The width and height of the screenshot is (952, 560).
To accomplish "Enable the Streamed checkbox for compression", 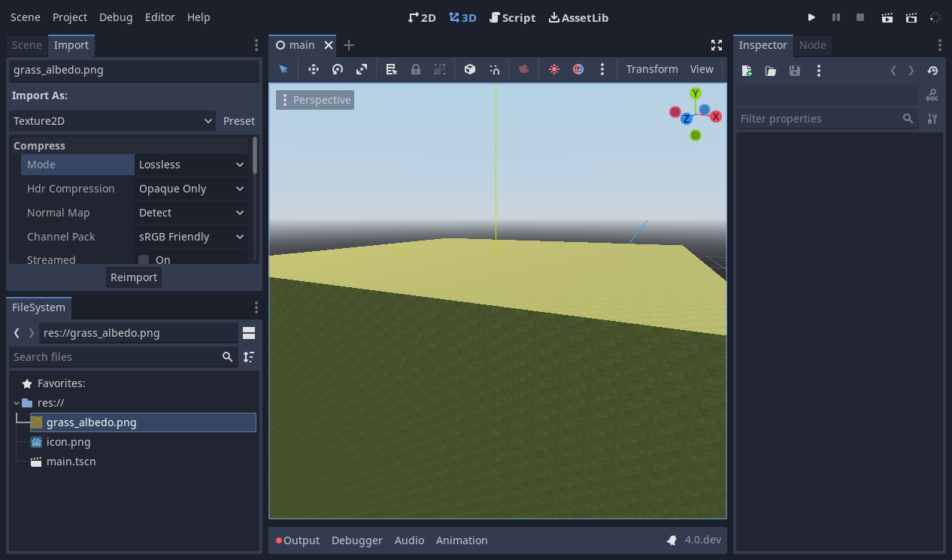I will 143,259.
